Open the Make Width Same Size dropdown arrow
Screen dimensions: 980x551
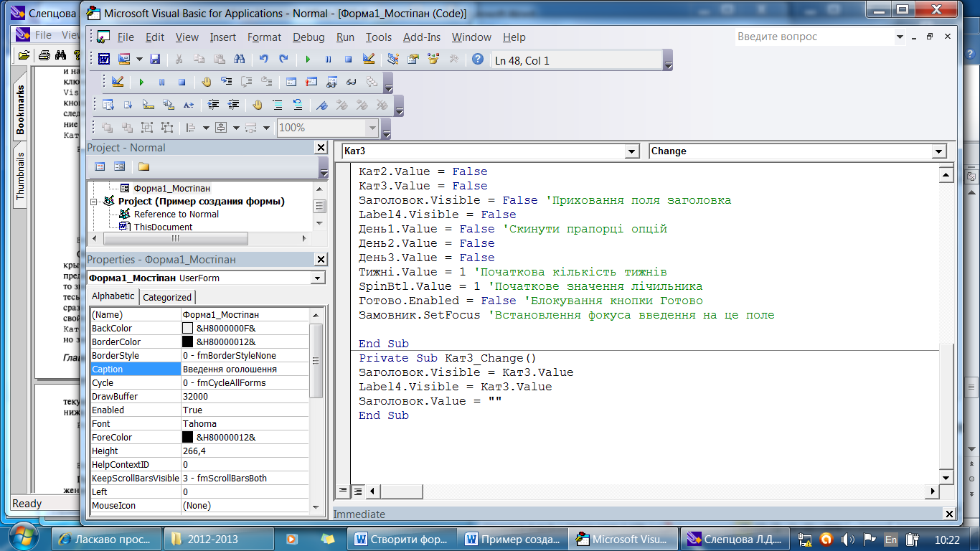point(265,128)
